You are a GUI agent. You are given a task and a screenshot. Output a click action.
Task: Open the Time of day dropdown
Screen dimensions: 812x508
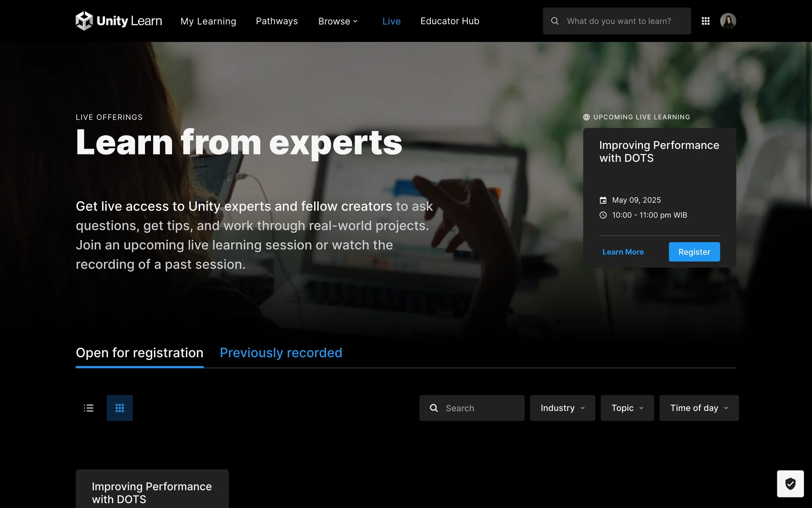(699, 408)
